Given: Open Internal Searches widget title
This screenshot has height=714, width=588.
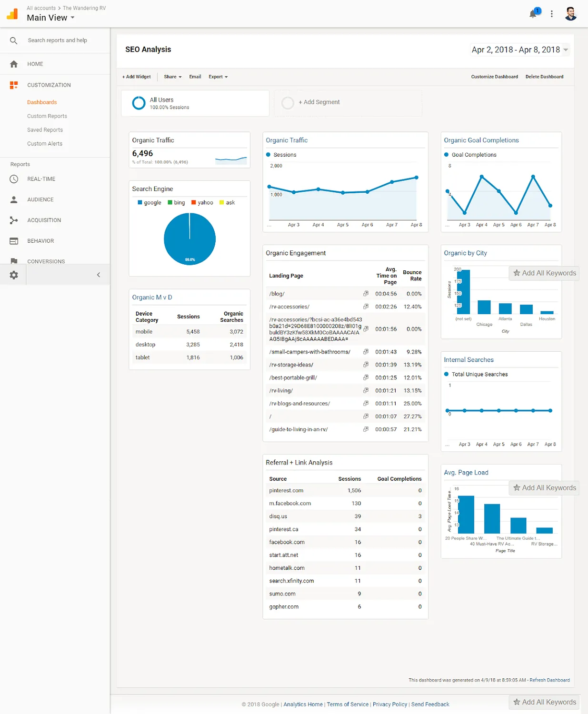Looking at the screenshot, I should coord(468,360).
